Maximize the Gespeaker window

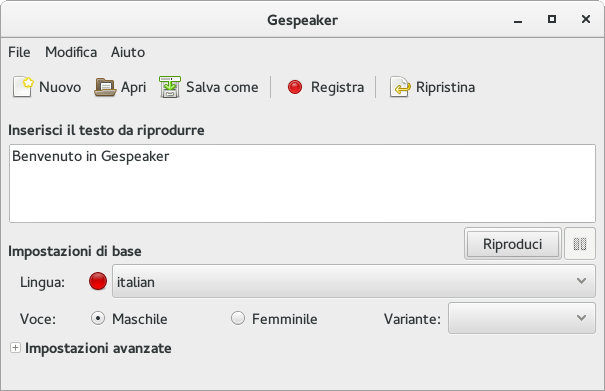[552, 19]
